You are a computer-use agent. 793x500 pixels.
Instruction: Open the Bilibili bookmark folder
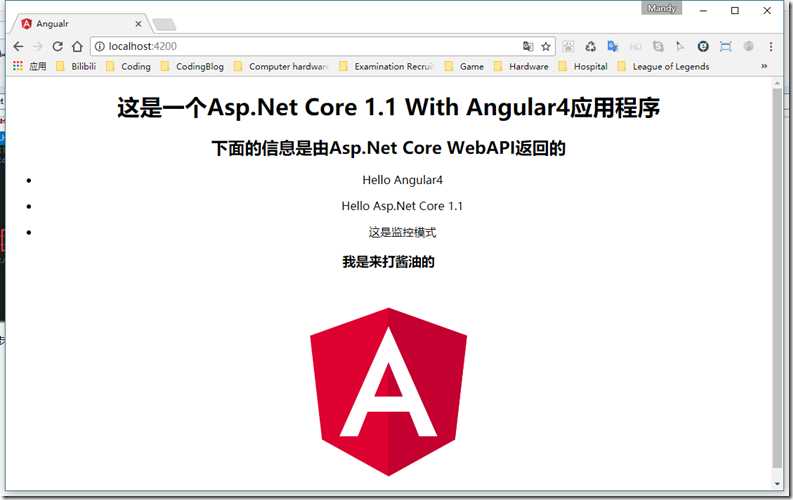pyautogui.click(x=76, y=66)
